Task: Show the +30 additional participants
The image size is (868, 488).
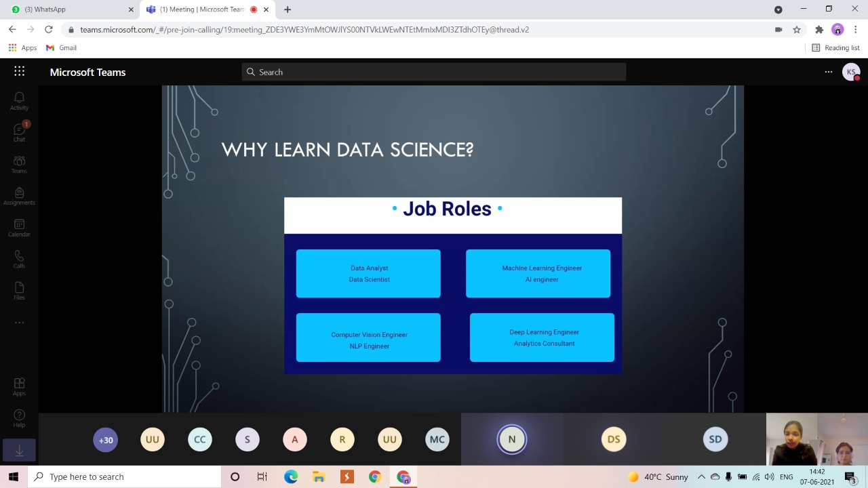Action: [x=106, y=440]
